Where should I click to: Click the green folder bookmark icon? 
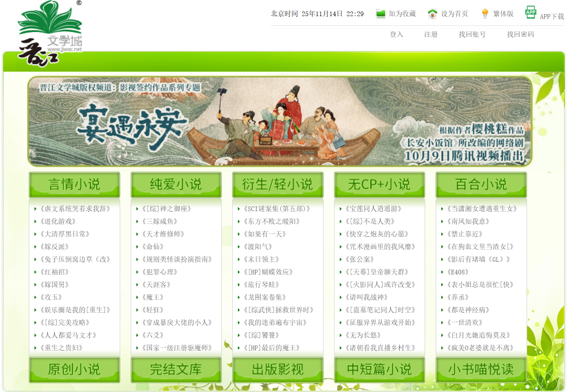click(380, 13)
